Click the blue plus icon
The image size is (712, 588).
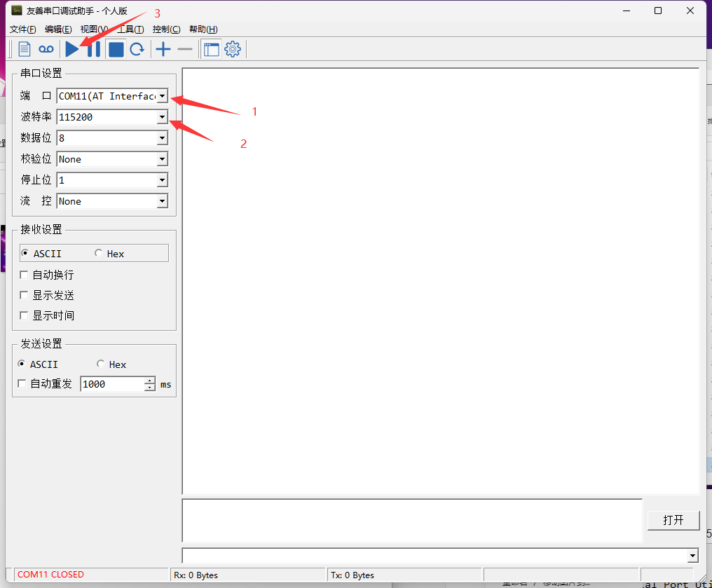pyautogui.click(x=163, y=49)
